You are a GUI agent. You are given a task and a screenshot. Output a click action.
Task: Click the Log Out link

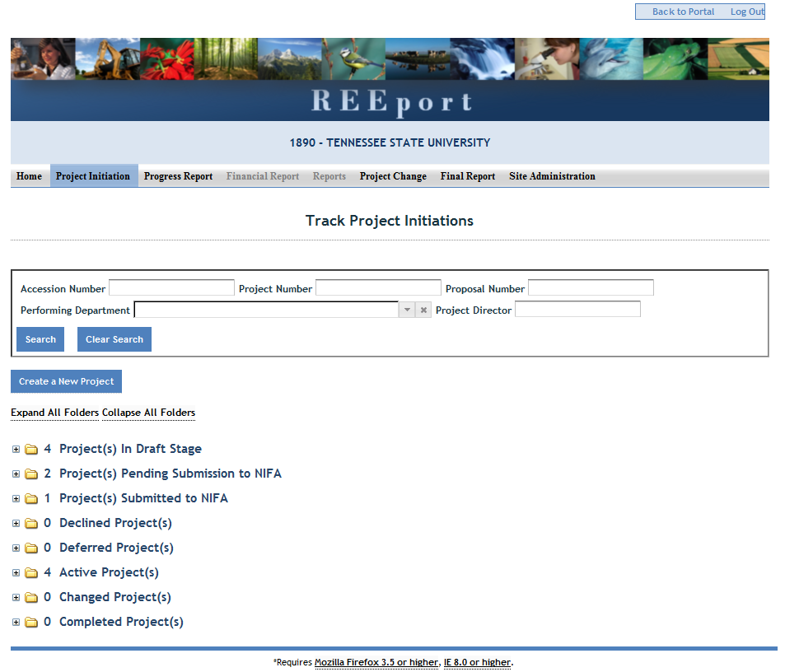tap(747, 12)
